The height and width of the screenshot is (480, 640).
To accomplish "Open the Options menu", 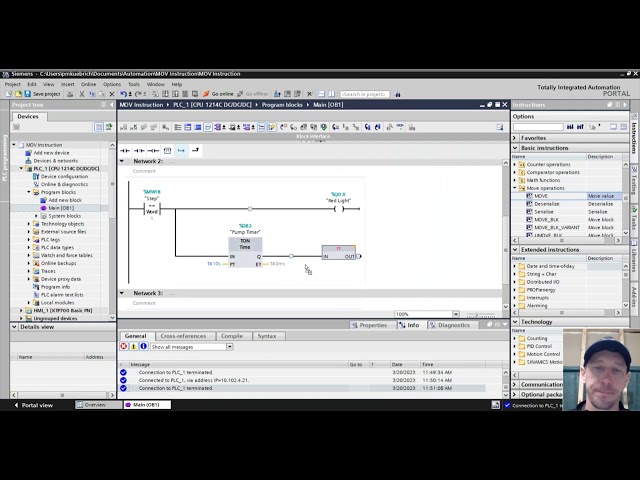I will point(112,84).
